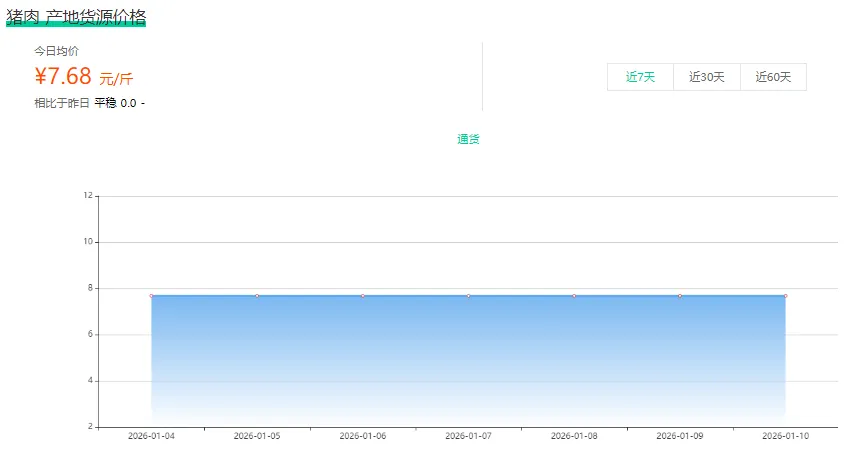Select the 2026-01-09 data point

coord(679,296)
